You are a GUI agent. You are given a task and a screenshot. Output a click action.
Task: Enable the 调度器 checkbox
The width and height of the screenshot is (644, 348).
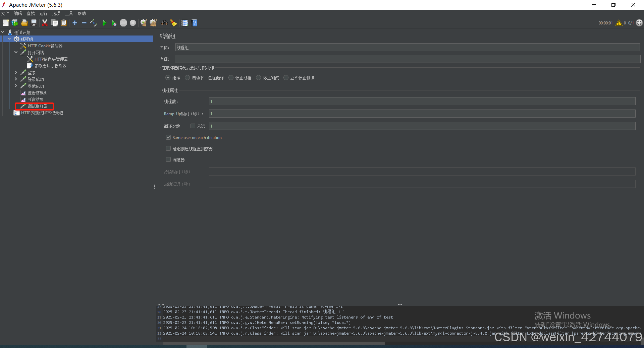point(168,159)
